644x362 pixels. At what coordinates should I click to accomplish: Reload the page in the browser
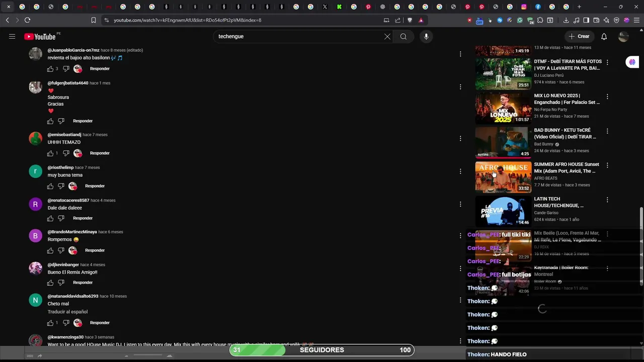pos(27,20)
